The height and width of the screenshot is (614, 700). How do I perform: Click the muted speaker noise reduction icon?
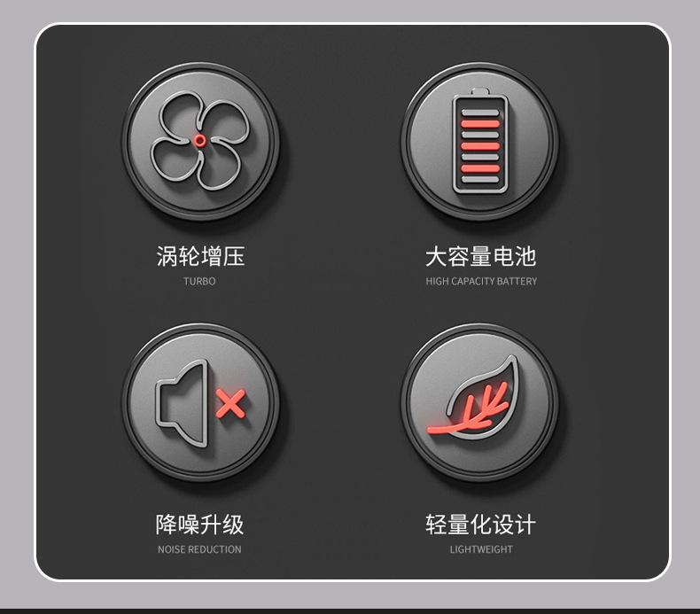200,402
